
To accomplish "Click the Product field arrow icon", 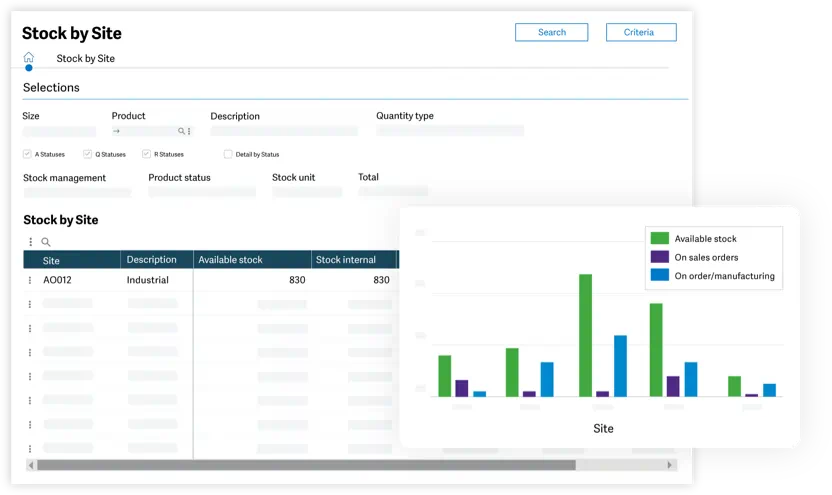I will (116, 131).
